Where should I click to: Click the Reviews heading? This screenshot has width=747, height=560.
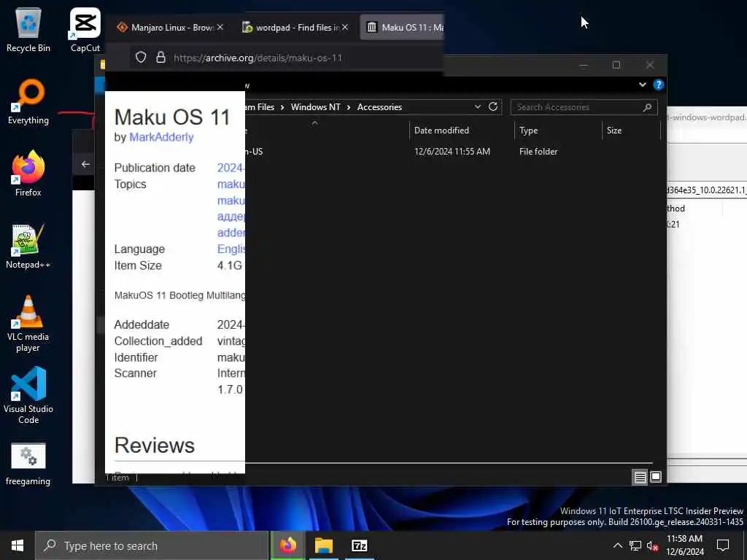(x=155, y=446)
